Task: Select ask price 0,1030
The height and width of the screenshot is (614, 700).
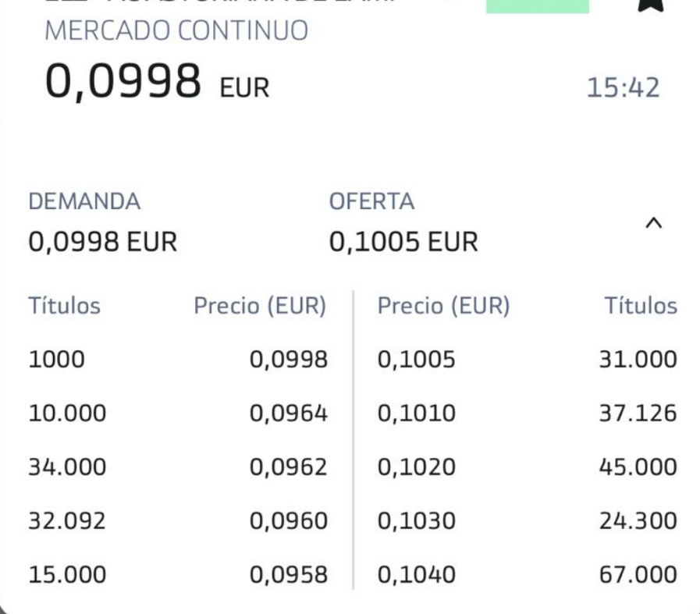Action: tap(417, 520)
